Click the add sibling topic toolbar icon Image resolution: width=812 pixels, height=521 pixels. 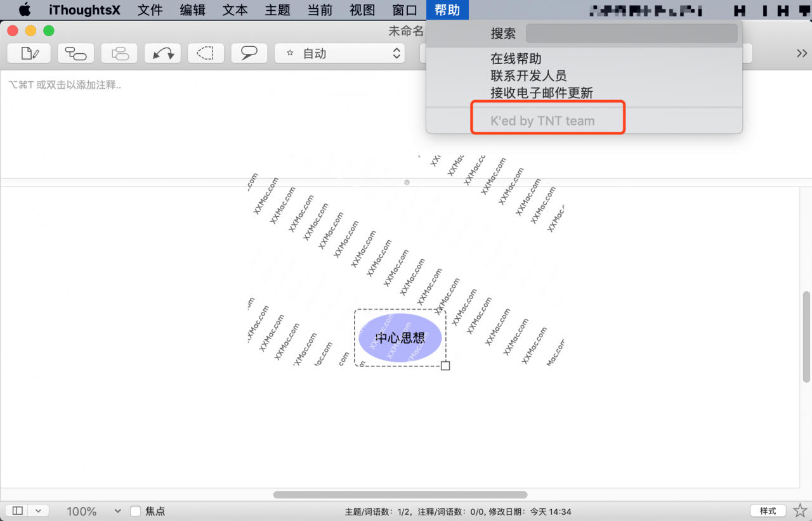coord(119,53)
